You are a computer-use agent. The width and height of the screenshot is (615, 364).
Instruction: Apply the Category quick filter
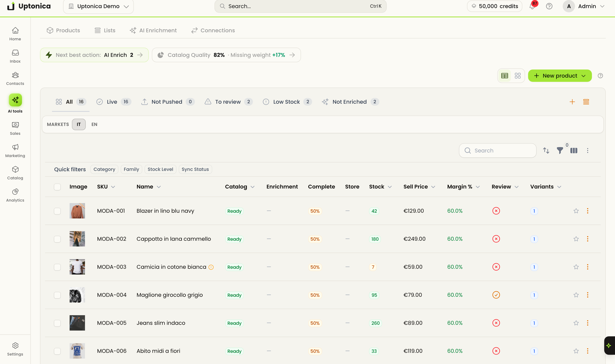104,169
